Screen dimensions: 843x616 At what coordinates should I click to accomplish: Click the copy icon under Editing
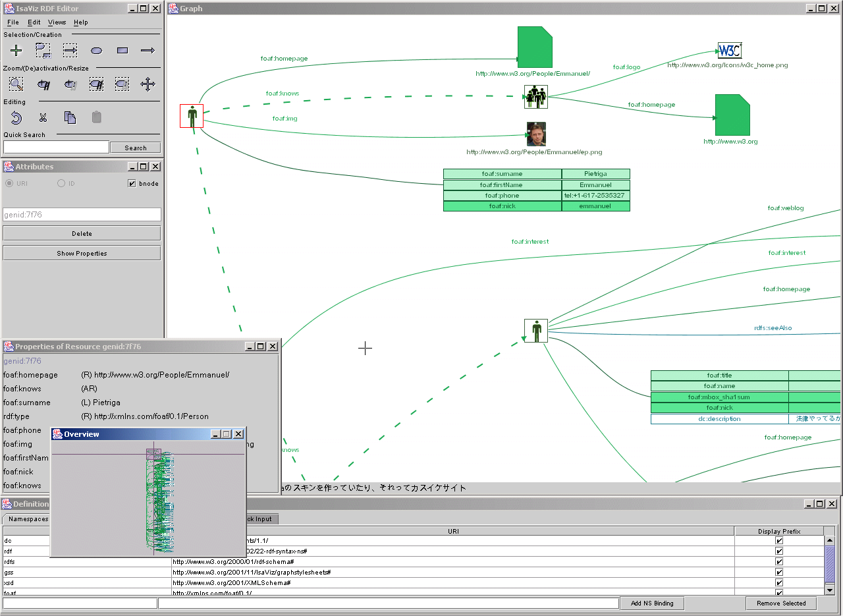point(70,118)
